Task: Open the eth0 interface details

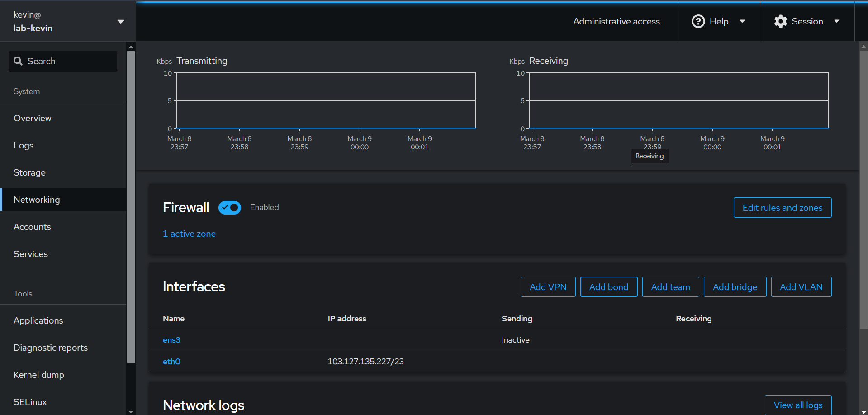Action: (171, 362)
